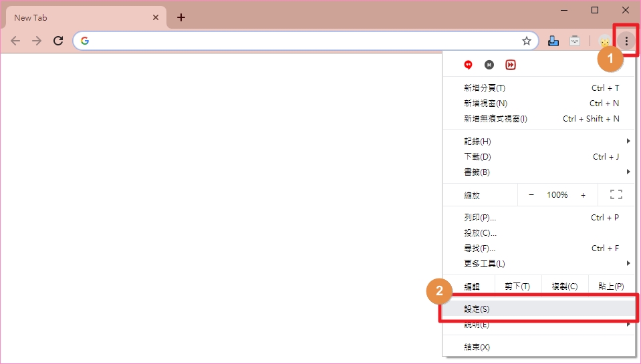Choose 結束(X) to exit Chrome
Viewport: 641px width, 364px height.
(x=539, y=347)
